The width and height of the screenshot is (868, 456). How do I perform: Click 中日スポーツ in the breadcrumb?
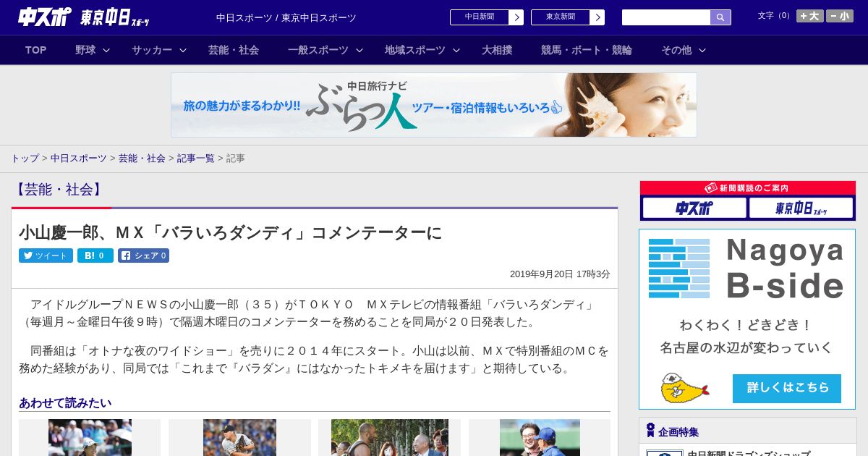(x=79, y=158)
